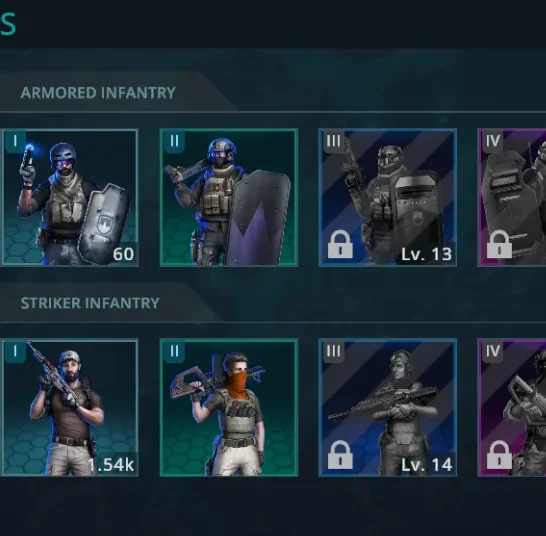Click the tier II badge on Striker Infantry
Screen dimensions: 546x536
click(x=174, y=351)
